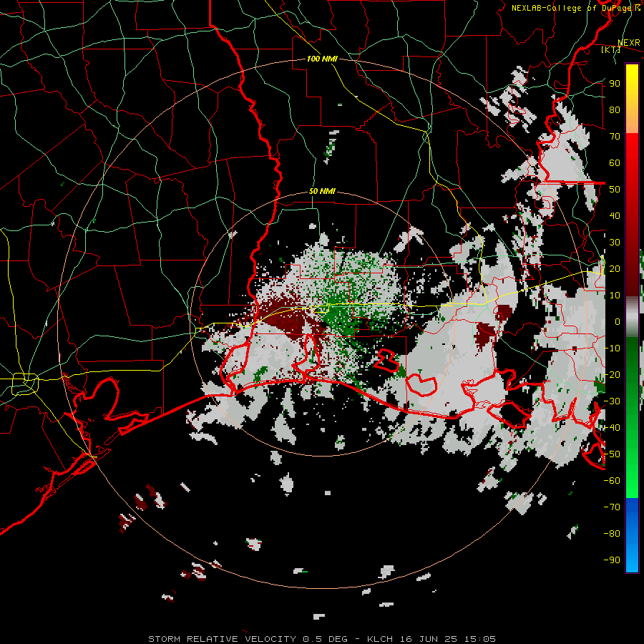The image size is (644, 644).
Task: Click the "50 NMI" range ring label
Action: (322, 191)
